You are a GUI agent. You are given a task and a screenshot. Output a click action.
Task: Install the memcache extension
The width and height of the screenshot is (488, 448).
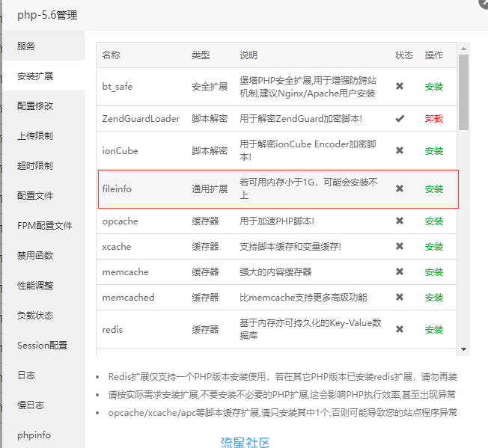[x=434, y=272]
